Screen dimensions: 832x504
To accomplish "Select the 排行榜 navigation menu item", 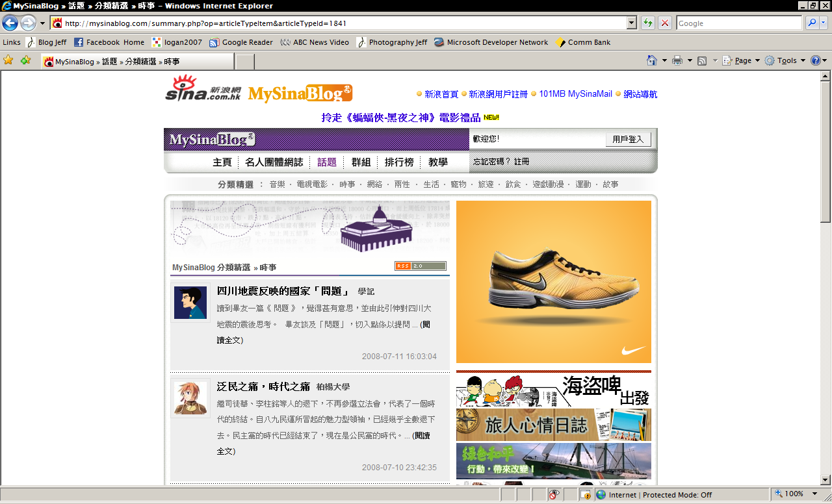I will [x=399, y=162].
